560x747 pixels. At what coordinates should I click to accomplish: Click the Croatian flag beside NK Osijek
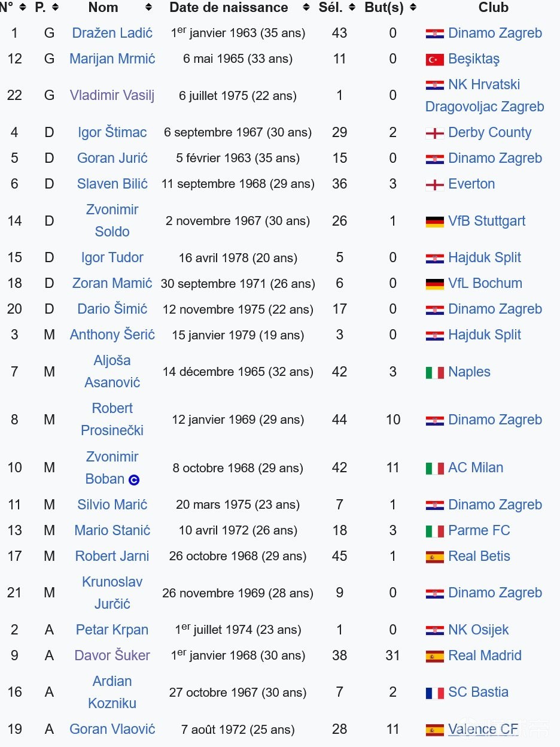click(434, 630)
